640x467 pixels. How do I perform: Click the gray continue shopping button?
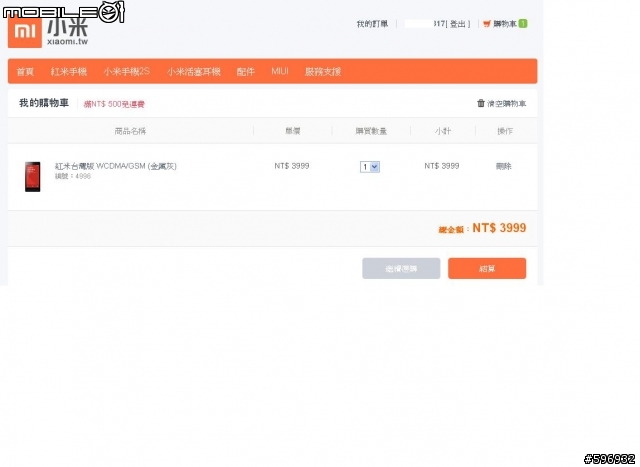point(401,269)
